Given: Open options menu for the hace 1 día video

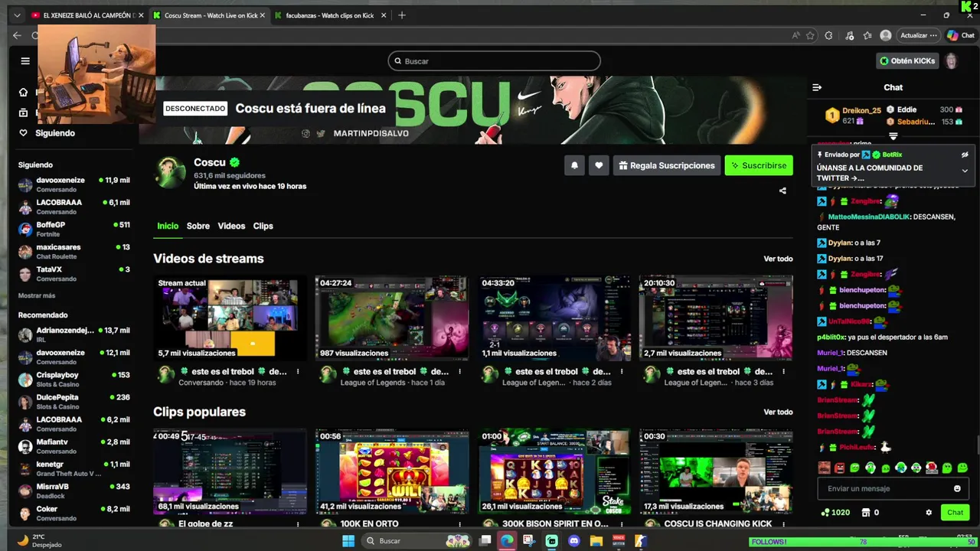Looking at the screenshot, I should (460, 372).
